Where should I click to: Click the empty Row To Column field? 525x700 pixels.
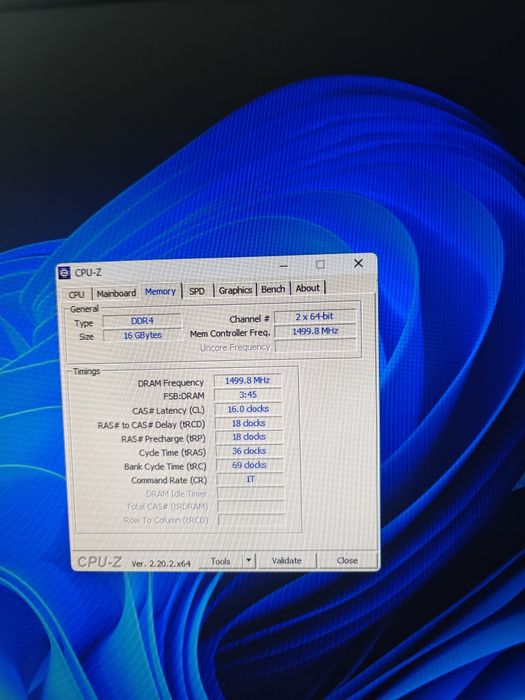[x=251, y=520]
